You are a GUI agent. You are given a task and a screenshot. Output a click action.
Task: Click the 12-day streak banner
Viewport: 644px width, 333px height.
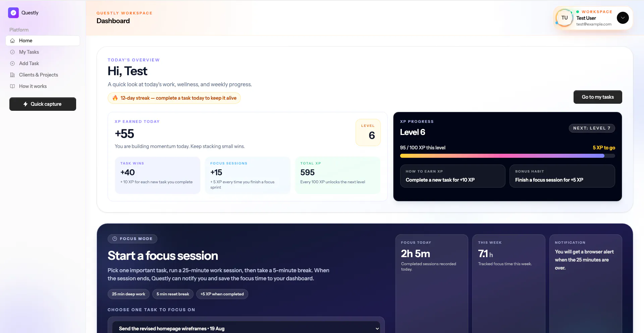point(174,98)
